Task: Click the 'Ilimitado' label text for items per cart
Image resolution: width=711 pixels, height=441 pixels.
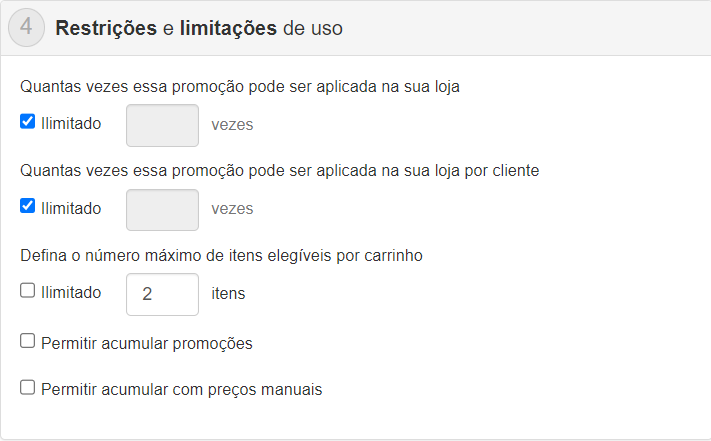Action: [x=71, y=293]
